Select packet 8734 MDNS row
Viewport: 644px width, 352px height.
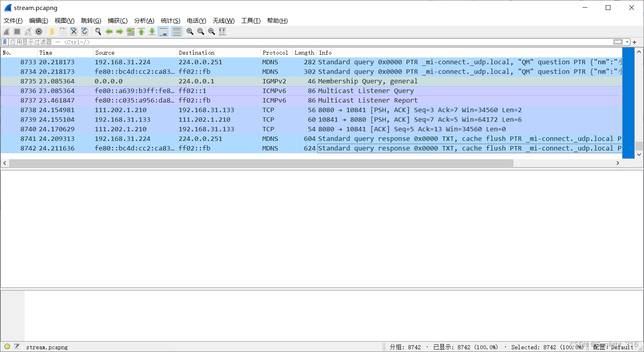pyautogui.click(x=311, y=72)
